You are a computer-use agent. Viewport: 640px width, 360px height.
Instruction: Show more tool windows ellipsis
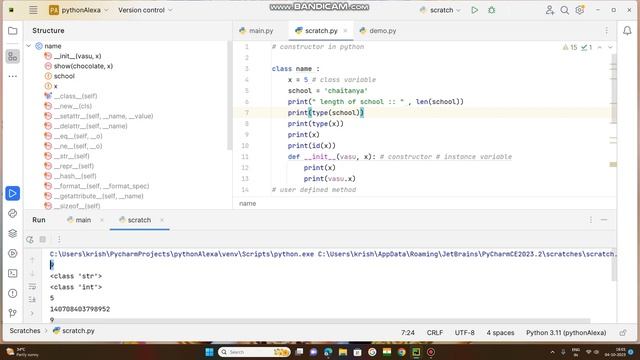tap(13, 76)
